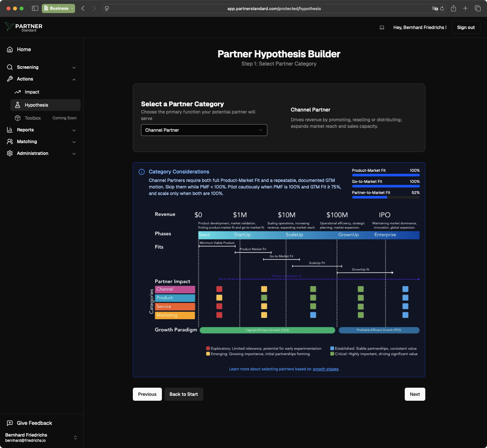
Task: Expand the Matching menu chevron
Action: click(74, 142)
